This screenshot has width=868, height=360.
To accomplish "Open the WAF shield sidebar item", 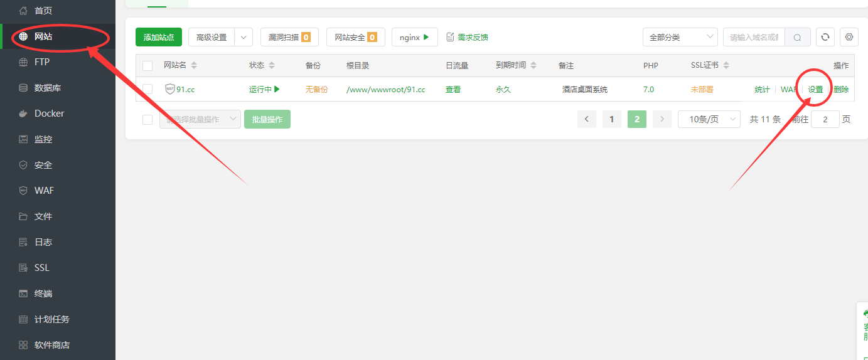I will tap(44, 191).
